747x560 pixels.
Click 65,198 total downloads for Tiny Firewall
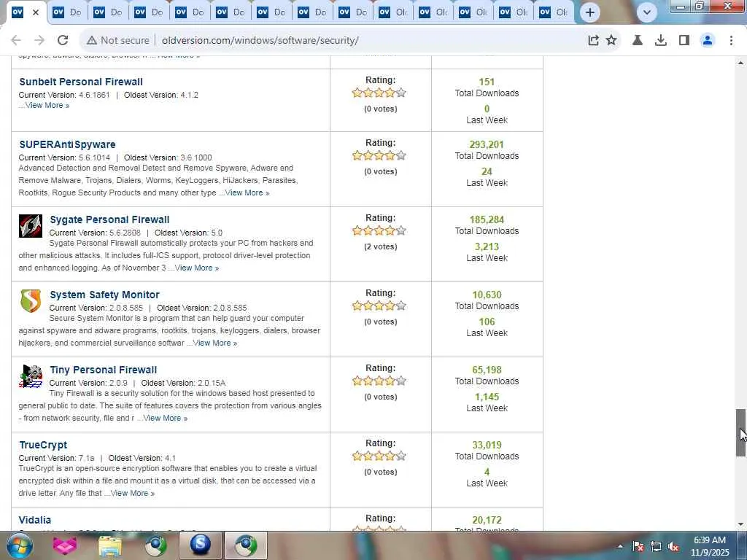[487, 370]
